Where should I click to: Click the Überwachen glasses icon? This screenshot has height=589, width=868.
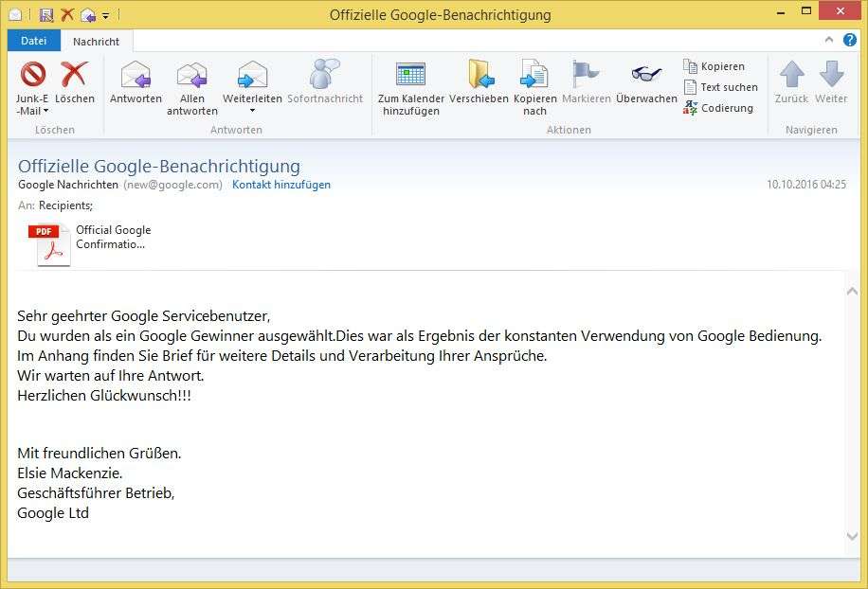(646, 74)
